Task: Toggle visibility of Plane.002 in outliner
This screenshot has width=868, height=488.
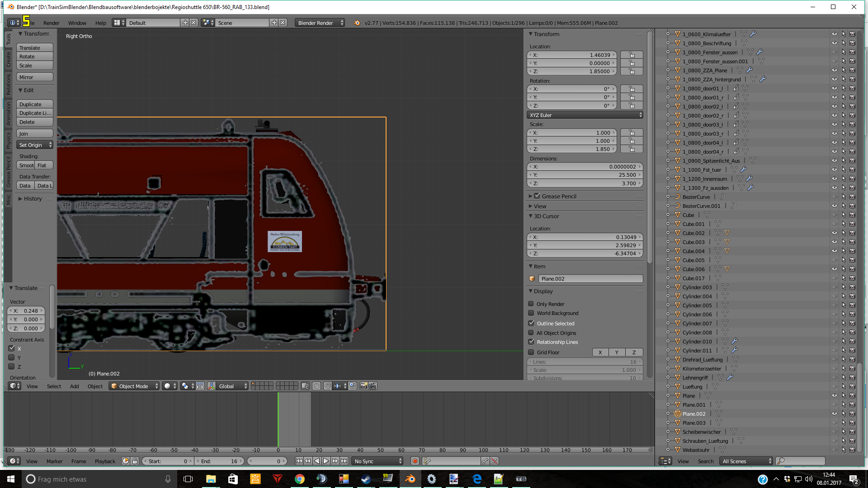Action: pyautogui.click(x=834, y=413)
